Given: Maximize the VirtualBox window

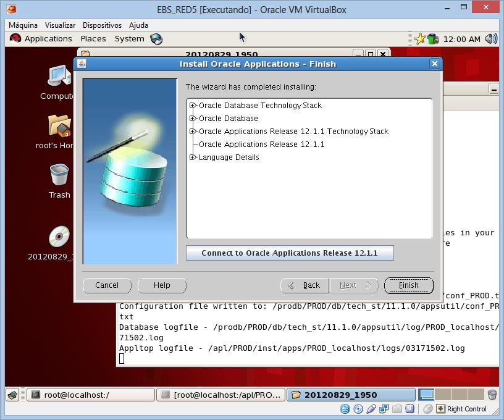Looking at the screenshot, I should click(x=464, y=7).
